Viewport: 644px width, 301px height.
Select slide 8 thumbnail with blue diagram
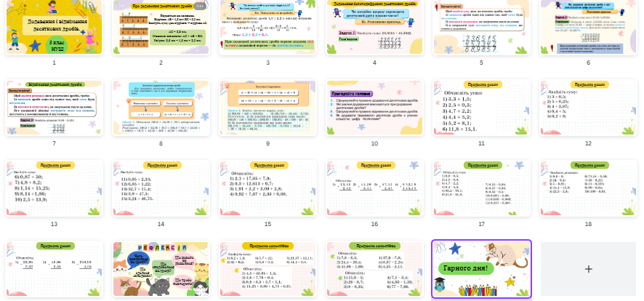click(x=161, y=108)
